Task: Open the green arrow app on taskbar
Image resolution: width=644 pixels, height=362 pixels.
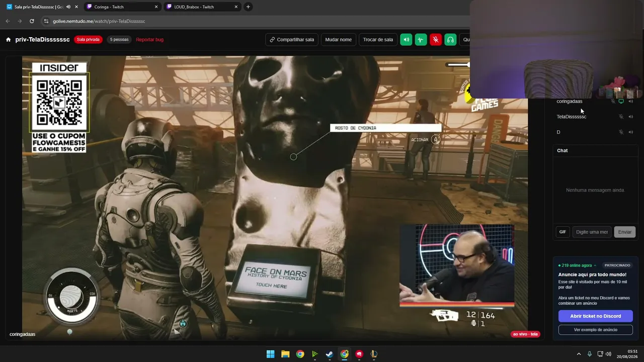Action: (x=314, y=354)
